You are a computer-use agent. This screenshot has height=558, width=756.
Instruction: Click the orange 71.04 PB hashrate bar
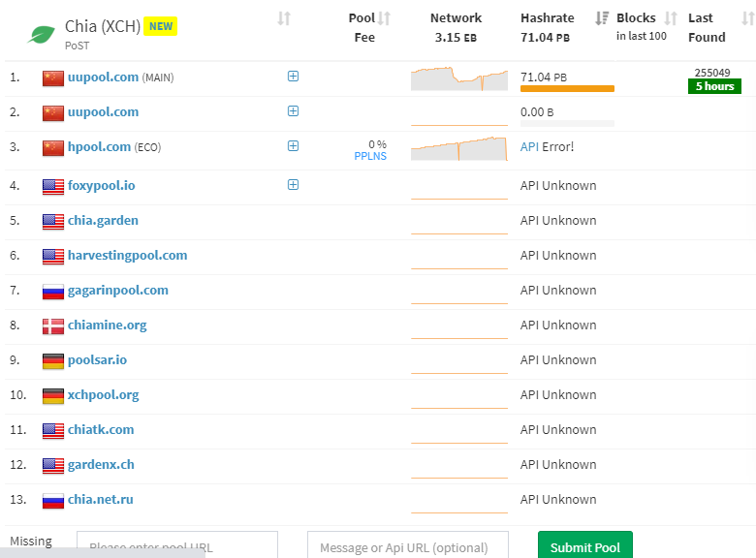[x=567, y=89]
